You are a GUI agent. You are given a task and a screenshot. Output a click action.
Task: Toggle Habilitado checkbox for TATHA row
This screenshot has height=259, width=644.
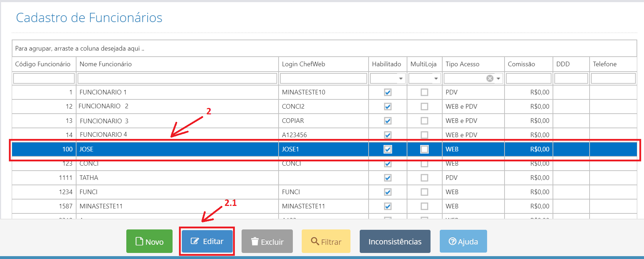tap(388, 178)
